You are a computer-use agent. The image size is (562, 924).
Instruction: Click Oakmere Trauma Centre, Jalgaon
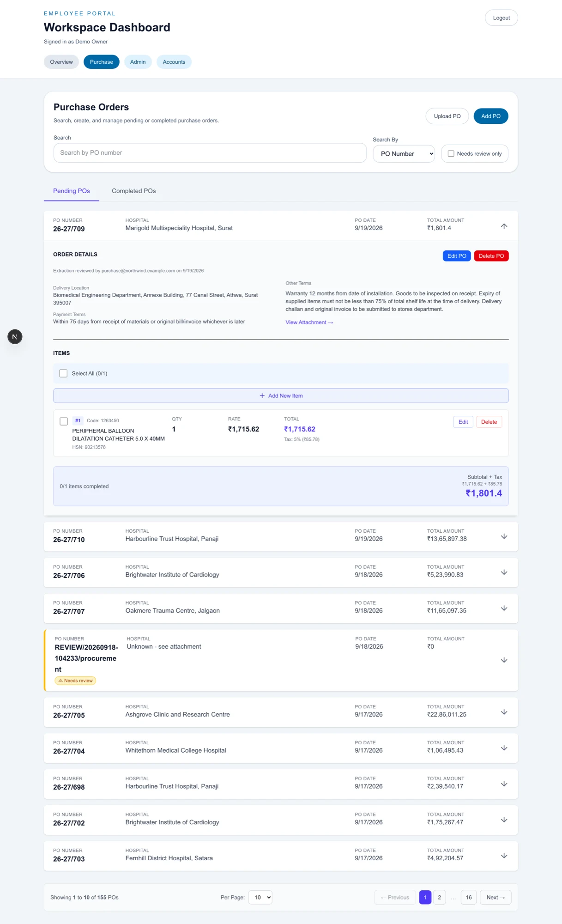173,611
